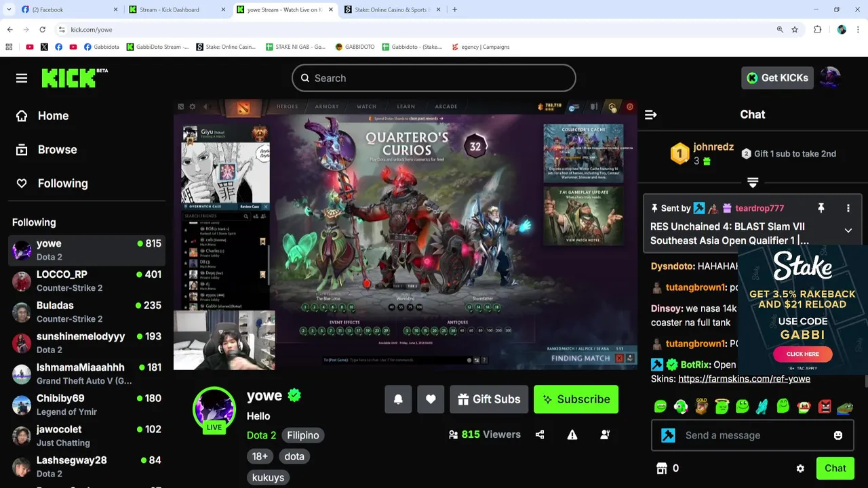
Task: Click the KICK beta logo
Action: [75, 78]
